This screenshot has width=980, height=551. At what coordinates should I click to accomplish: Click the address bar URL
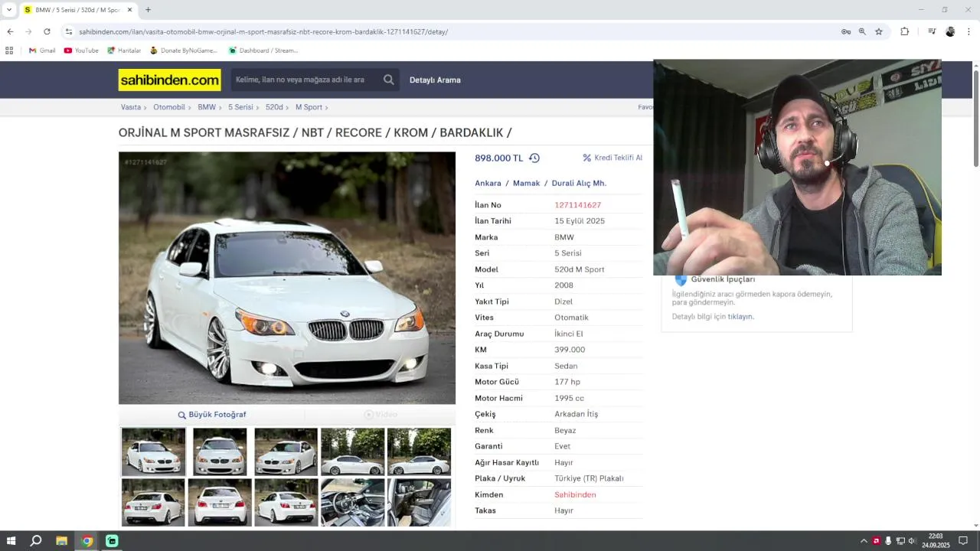coord(263,31)
